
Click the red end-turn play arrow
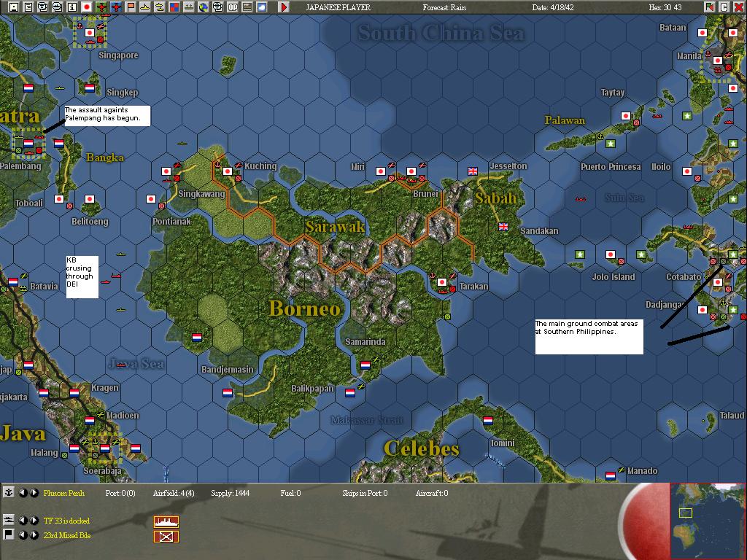pyautogui.click(x=284, y=7)
